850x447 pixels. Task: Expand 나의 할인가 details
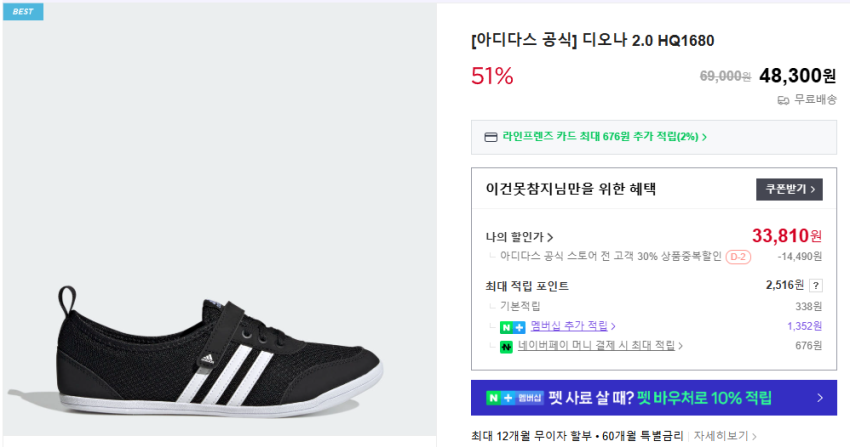520,237
